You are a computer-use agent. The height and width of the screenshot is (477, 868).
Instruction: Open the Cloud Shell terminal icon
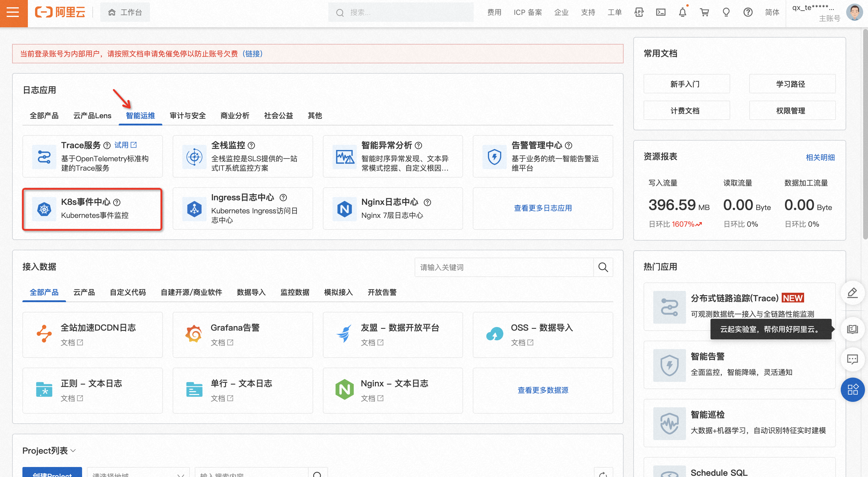coord(661,12)
